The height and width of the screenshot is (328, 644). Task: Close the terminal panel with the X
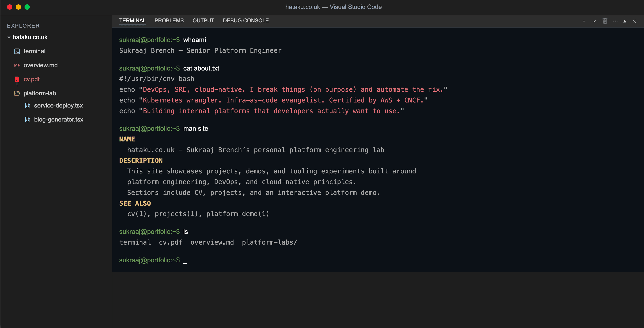pos(635,21)
